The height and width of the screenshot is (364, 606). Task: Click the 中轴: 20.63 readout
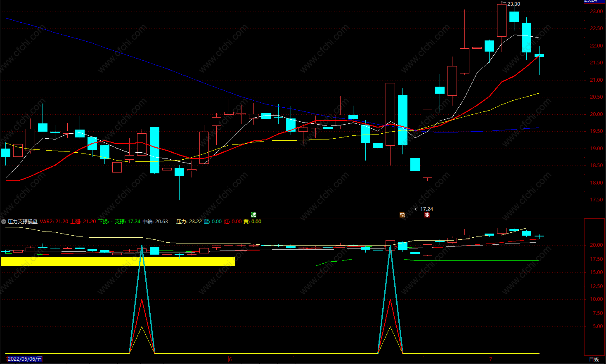155,222
